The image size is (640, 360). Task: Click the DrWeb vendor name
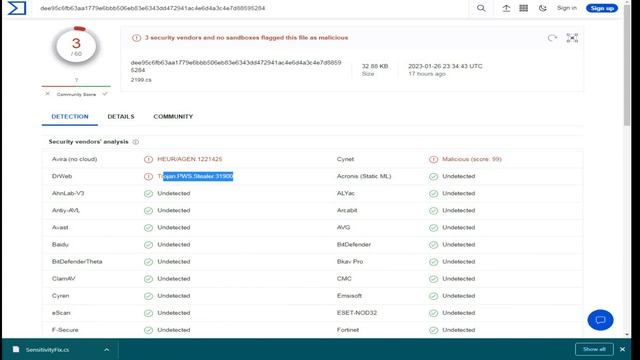62,176
